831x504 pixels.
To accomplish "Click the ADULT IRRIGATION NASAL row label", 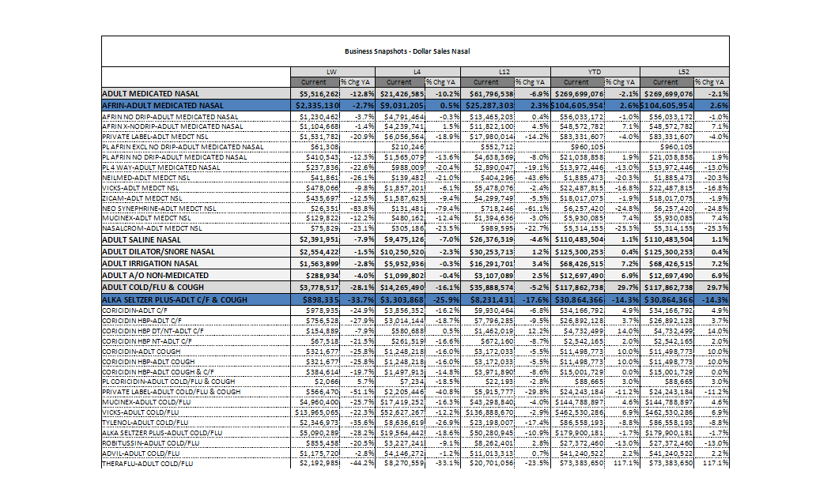I will point(150,263).
